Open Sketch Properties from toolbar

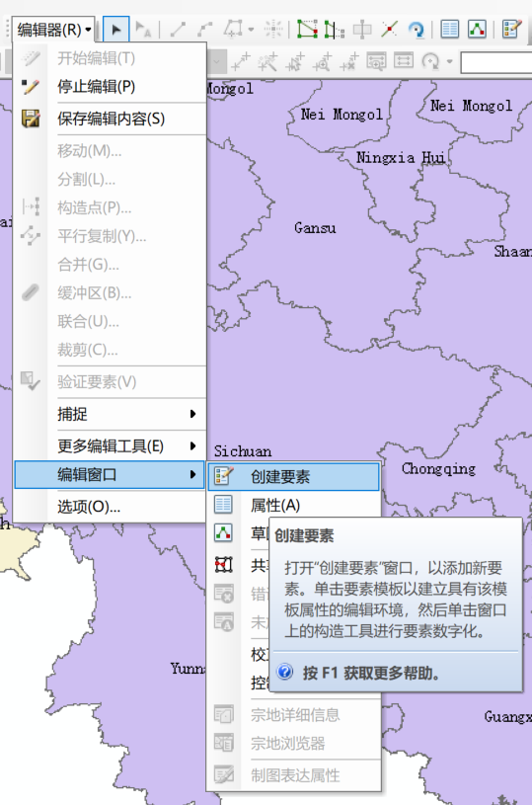[477, 30]
